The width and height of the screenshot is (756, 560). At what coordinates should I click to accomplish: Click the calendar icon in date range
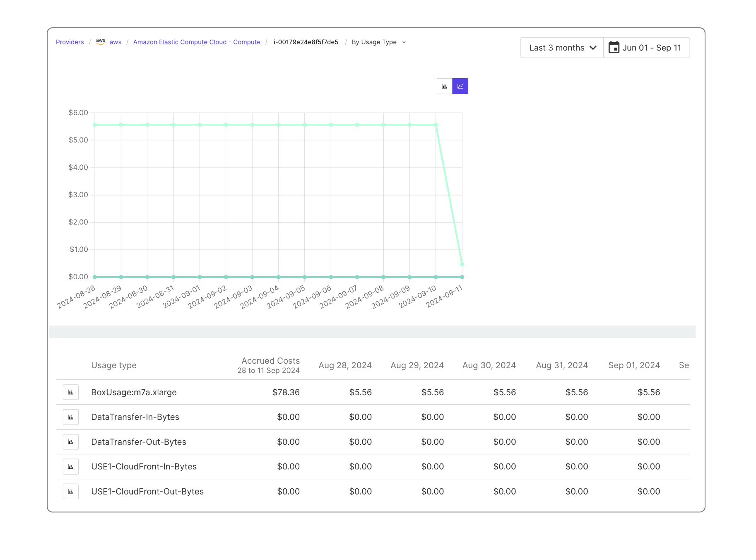[x=614, y=48]
